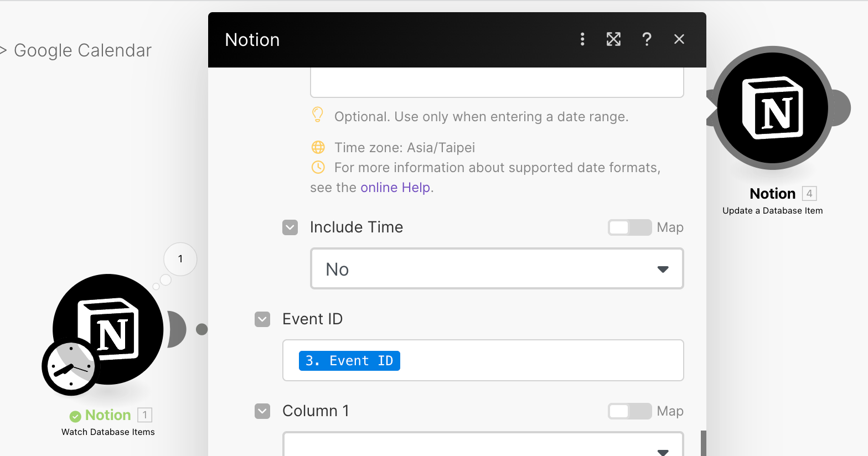The height and width of the screenshot is (456, 868).
Task: Click the Notion Update a Database Item module
Action: 773,108
